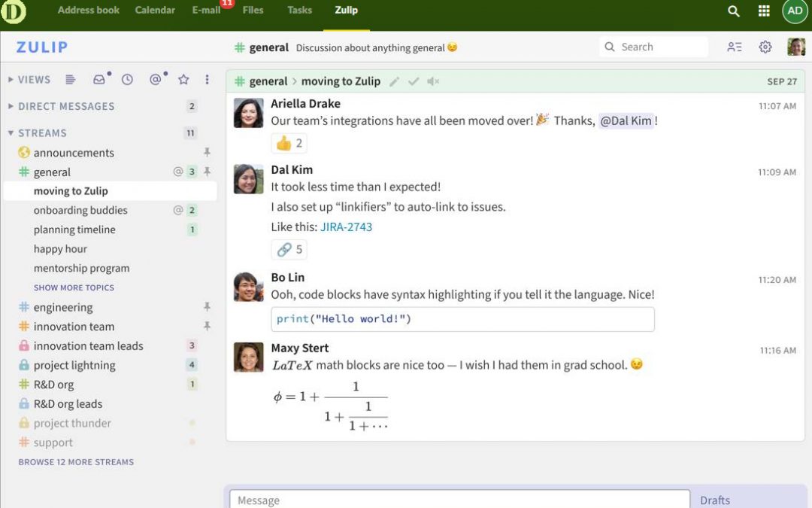Click Maxy Stert's sender name
The image size is (812, 508).
coord(300,348)
